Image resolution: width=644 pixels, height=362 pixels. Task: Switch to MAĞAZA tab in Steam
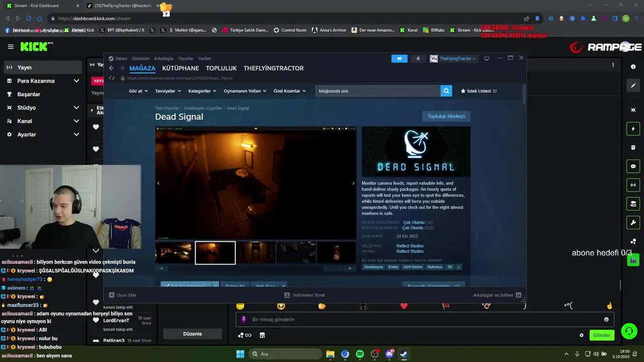point(142,68)
